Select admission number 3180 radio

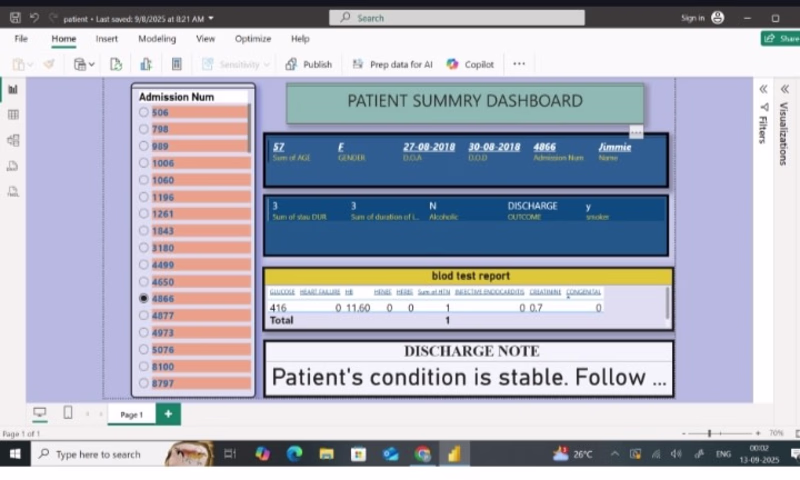[x=144, y=248]
